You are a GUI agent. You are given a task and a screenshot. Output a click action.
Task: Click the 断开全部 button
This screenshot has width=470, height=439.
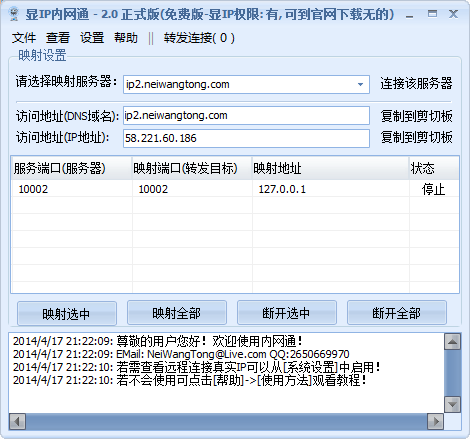tap(397, 313)
